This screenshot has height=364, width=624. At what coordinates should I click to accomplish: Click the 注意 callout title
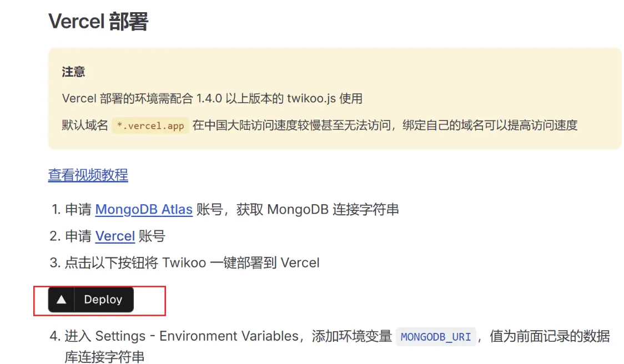73,72
